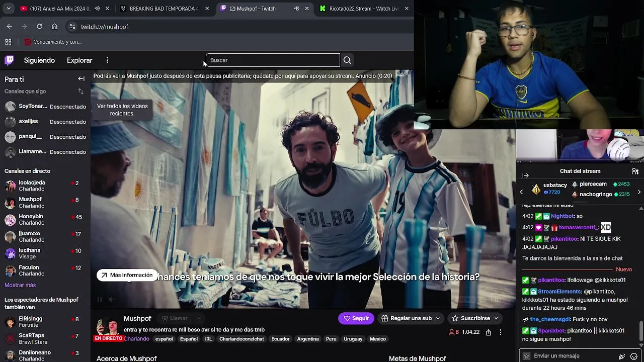Viewport: 644px width, 362px height.
Task: Reload the browser page
Action: [39, 27]
